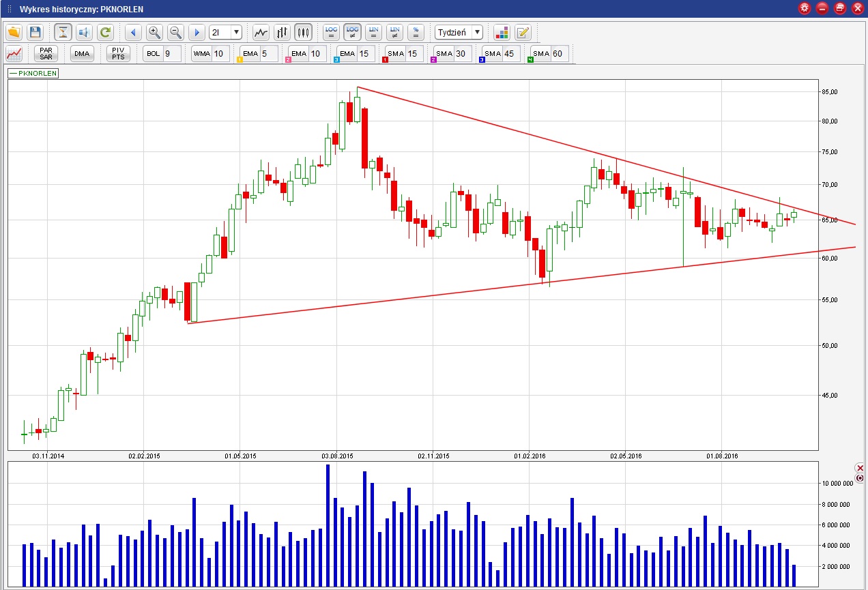The height and width of the screenshot is (590, 868).
Task: Click the yellow color marker under EMA 5
Action: tap(240, 60)
